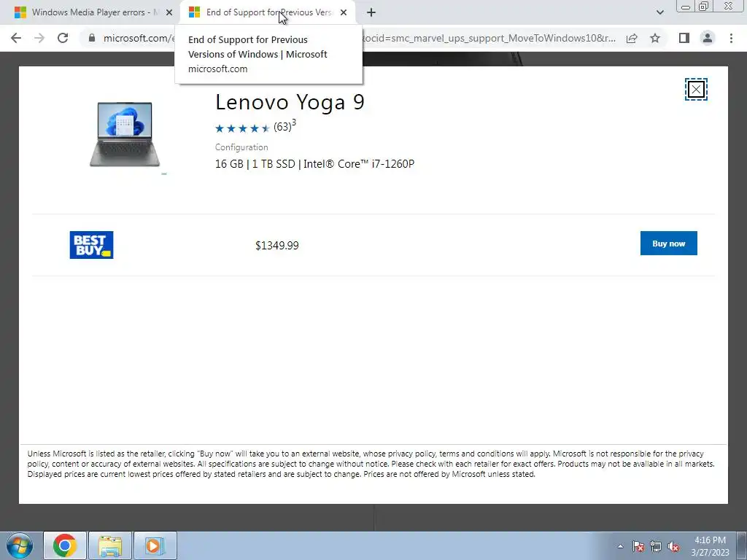Screen dimensions: 747x560
Task: Click the star rating for Lenovo Yoga 9
Action: tap(242, 128)
